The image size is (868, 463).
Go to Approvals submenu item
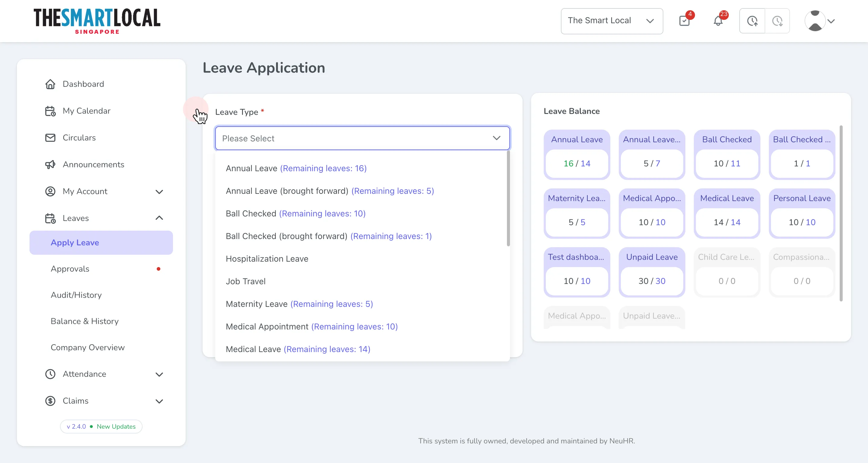[x=101, y=269]
